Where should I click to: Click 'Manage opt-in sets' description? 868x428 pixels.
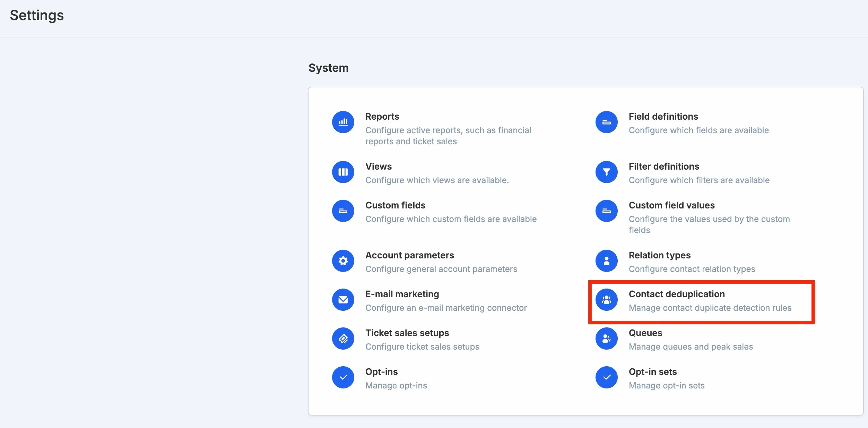point(667,386)
